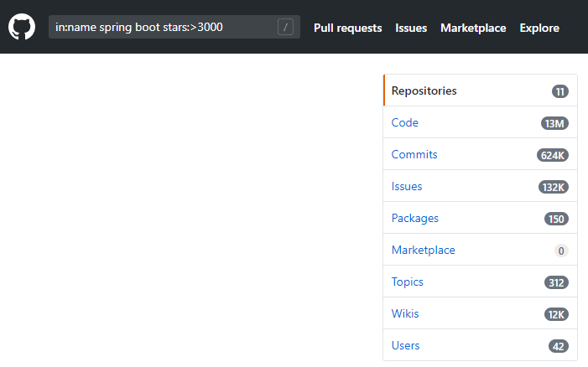The image size is (588, 367).
Task: Open Marketplace in the top navigation bar
Action: (x=473, y=28)
